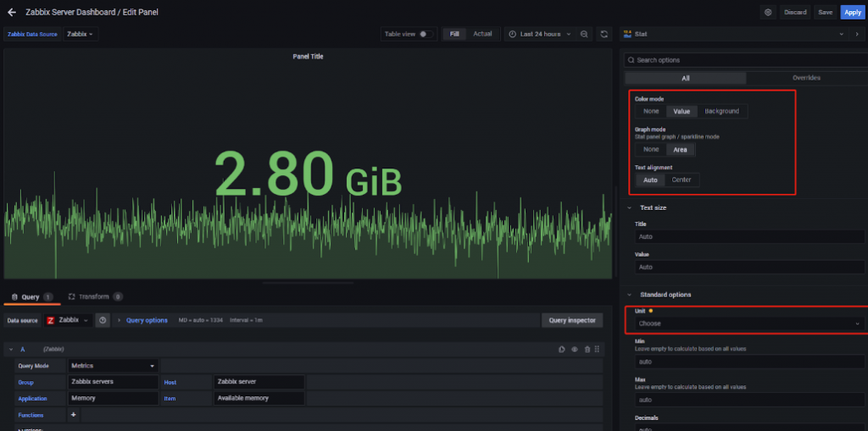Click Text size Title input
Image resolution: width=868 pixels, height=431 pixels.
click(x=749, y=237)
